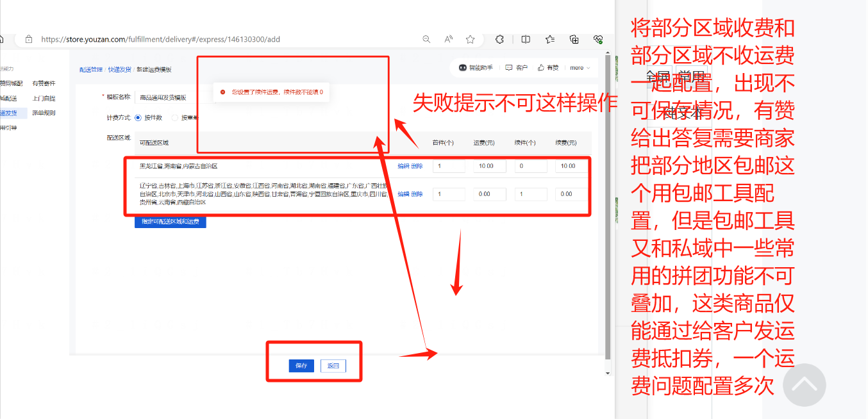Open 有赞寄件 in sidebar
Image resolution: width=868 pixels, height=419 pixels.
coord(44,83)
